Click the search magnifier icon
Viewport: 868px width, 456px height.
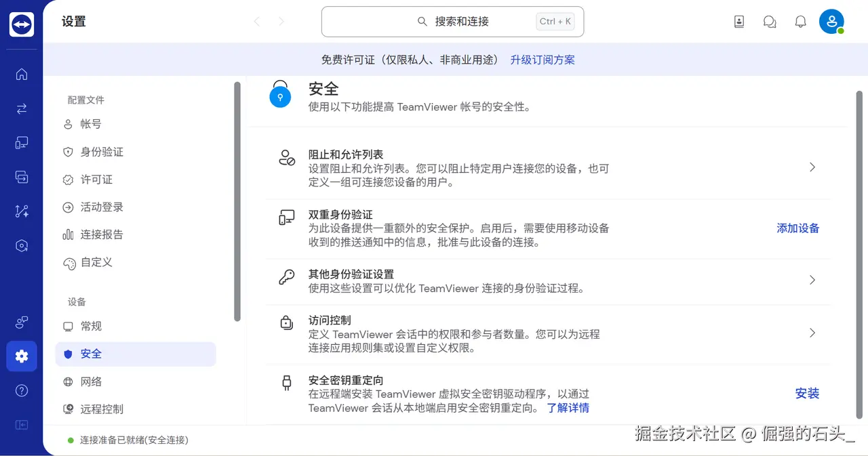(422, 22)
